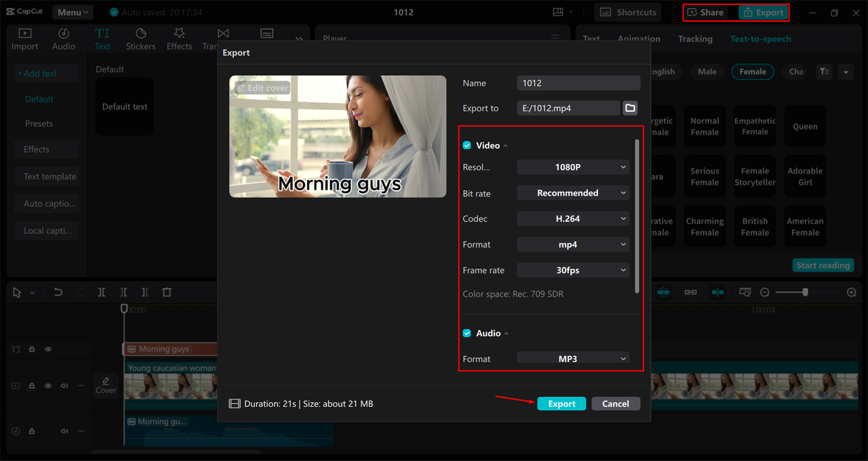This screenshot has height=461, width=868.
Task: Open more options for audio track
Action: coord(81,431)
